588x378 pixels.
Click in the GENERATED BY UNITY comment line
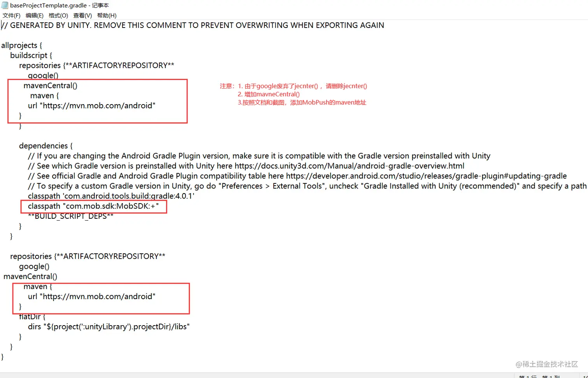point(193,25)
